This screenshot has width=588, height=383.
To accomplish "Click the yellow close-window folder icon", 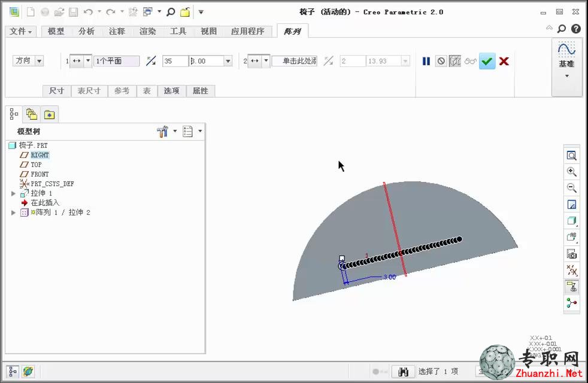I will 185,12.
